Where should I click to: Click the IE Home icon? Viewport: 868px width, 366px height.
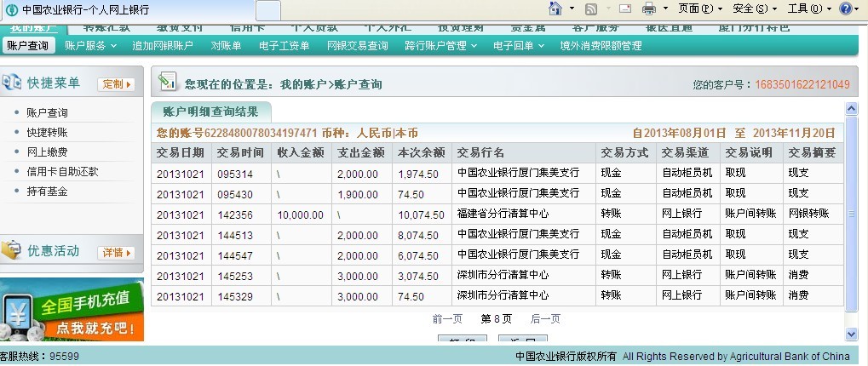[555, 9]
